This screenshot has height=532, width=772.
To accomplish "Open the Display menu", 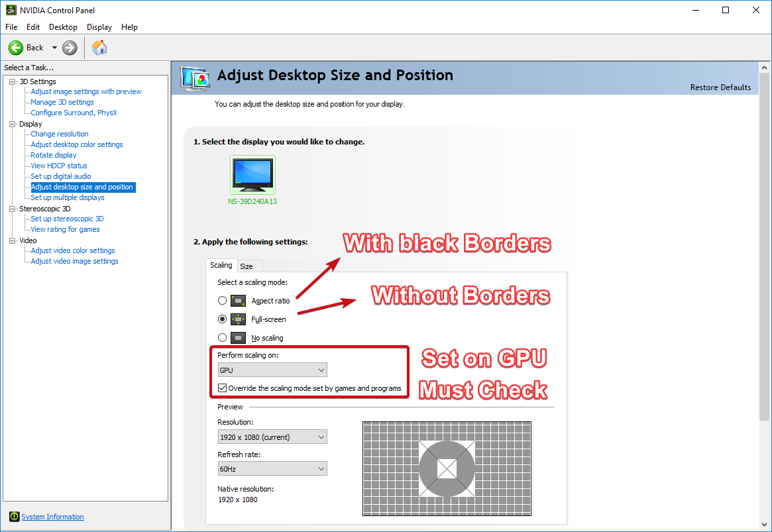I will point(99,27).
